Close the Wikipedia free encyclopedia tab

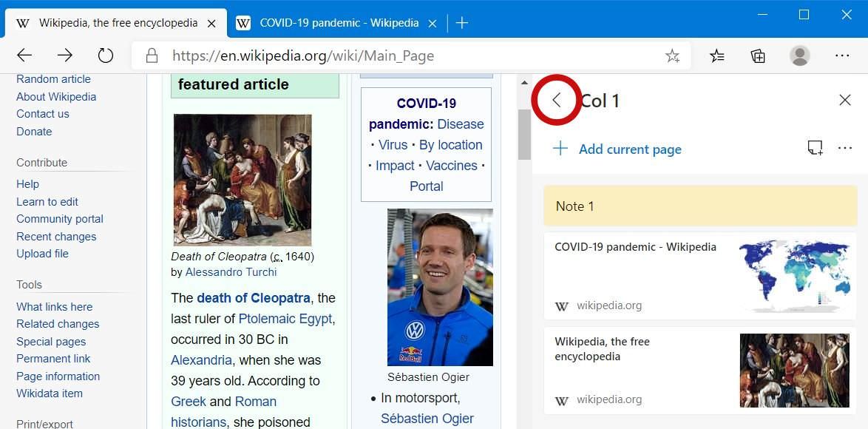click(211, 23)
